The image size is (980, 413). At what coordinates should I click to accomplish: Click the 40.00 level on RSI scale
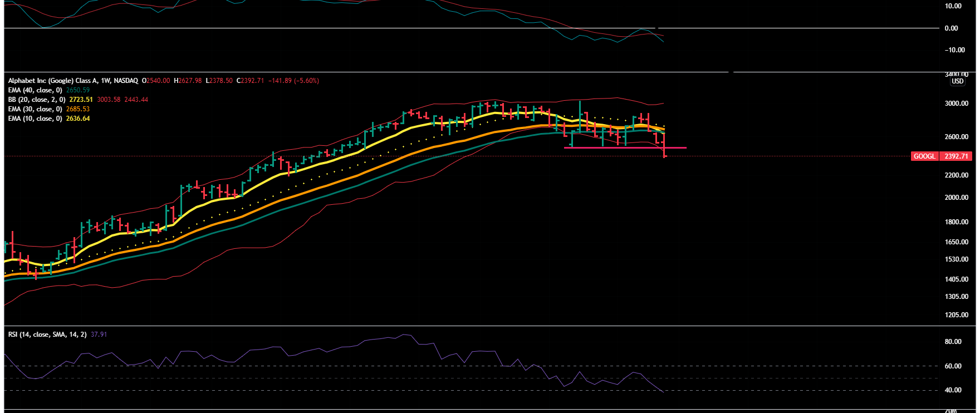pyautogui.click(x=953, y=390)
